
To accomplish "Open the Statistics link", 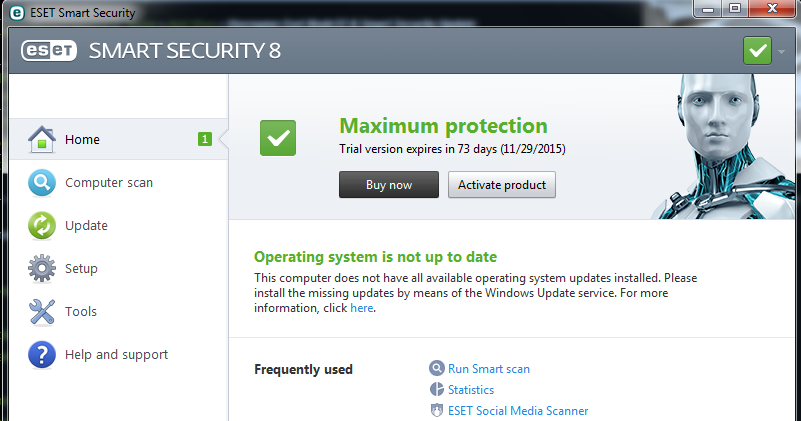I will pyautogui.click(x=471, y=390).
